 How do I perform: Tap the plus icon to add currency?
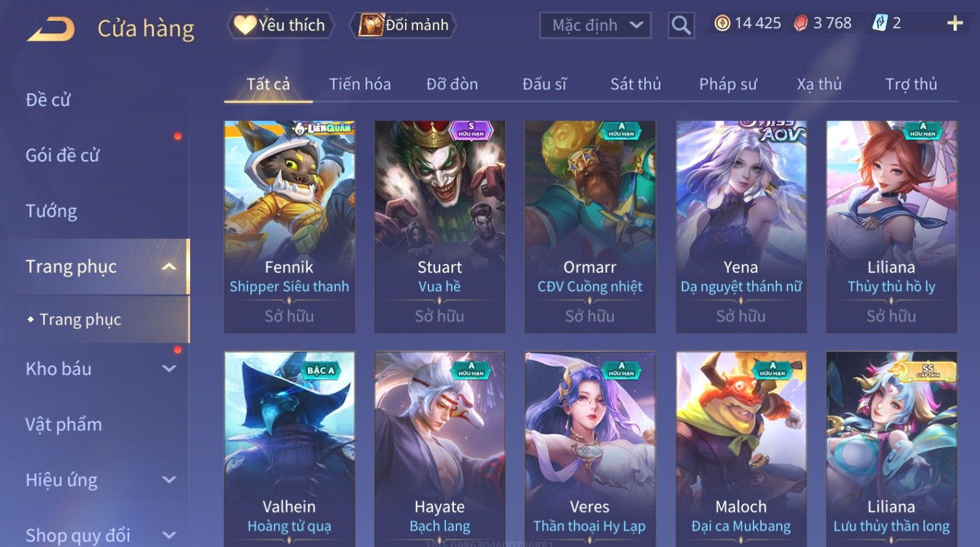point(955,24)
